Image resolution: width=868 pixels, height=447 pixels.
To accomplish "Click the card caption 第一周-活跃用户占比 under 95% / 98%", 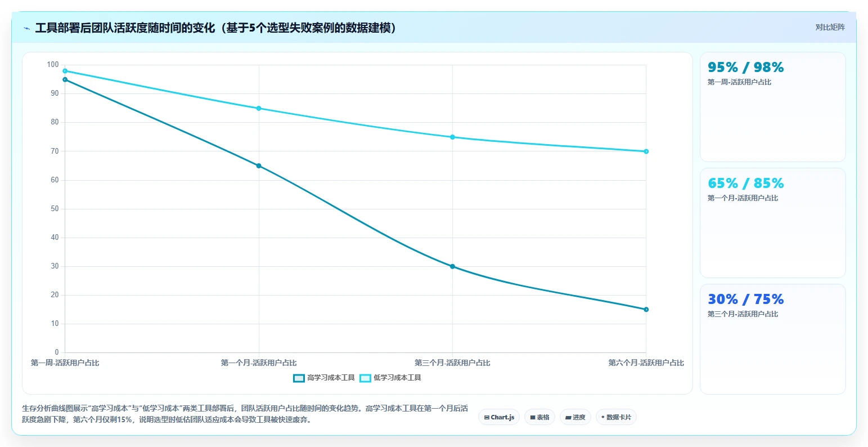I will pyautogui.click(x=739, y=82).
